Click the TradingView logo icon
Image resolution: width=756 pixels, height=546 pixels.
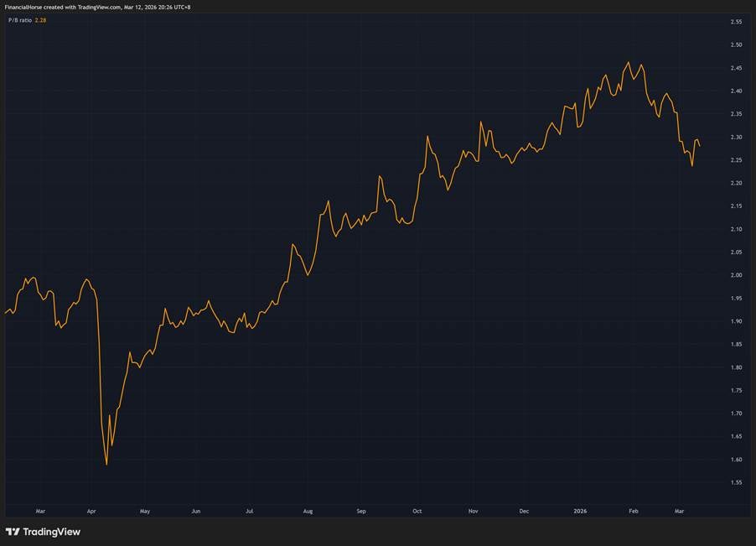pos(13,532)
